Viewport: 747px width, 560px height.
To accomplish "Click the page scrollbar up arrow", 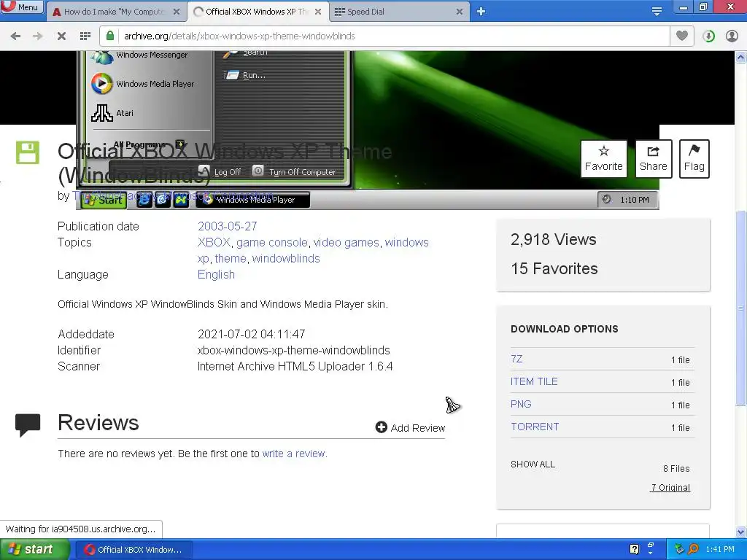I will (x=740, y=57).
